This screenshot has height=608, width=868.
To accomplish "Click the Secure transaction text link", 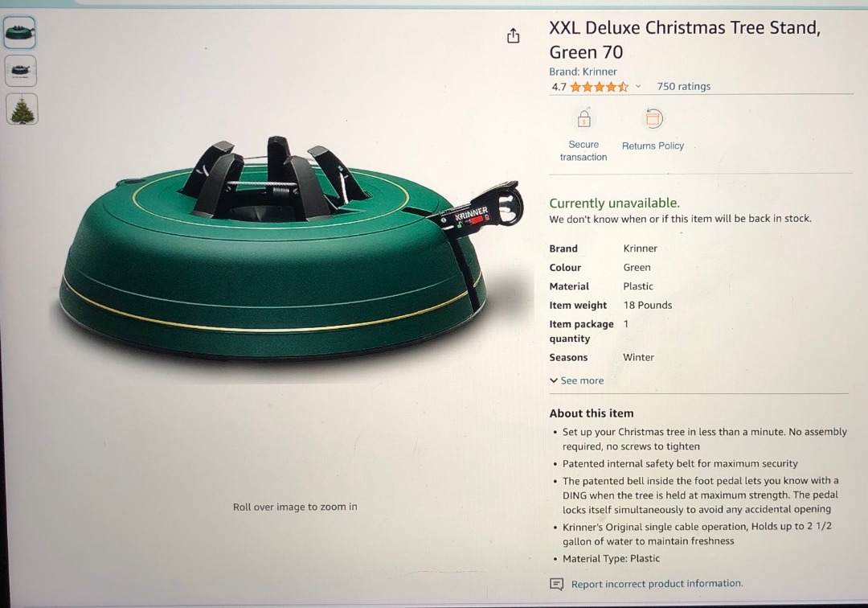I will pos(583,150).
